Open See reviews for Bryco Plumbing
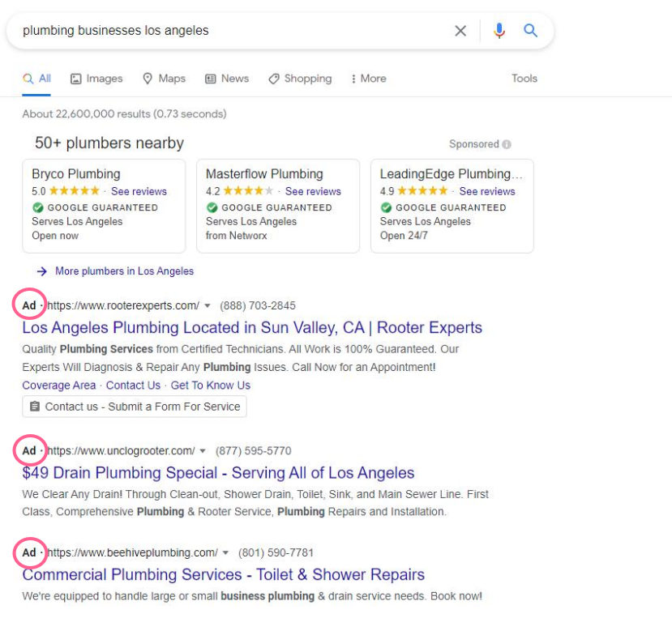The image size is (672, 618). 139,191
